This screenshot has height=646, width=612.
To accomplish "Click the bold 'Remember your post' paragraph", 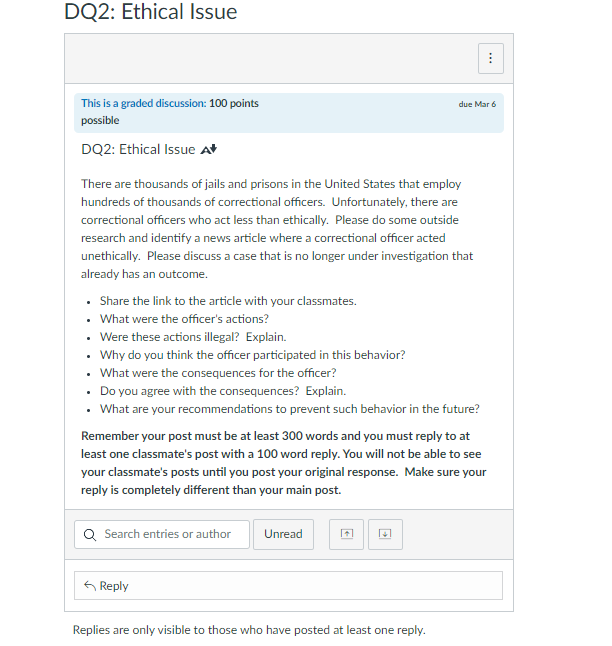I will click(284, 463).
